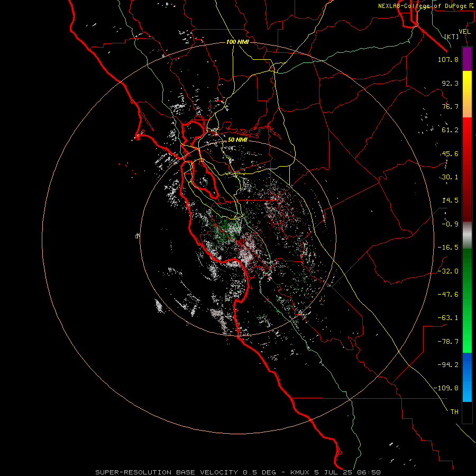476x476 pixels.
Task: Click the 'TH' legend label
Action: pyautogui.click(x=454, y=412)
